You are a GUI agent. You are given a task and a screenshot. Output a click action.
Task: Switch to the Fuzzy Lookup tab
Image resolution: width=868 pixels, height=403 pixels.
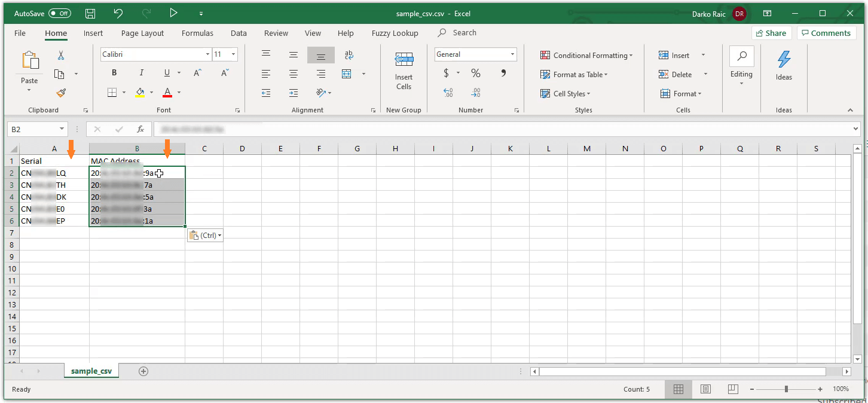click(395, 33)
